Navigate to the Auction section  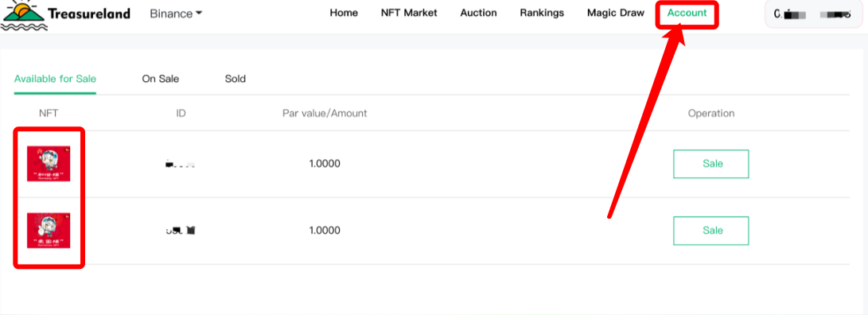[x=478, y=13]
